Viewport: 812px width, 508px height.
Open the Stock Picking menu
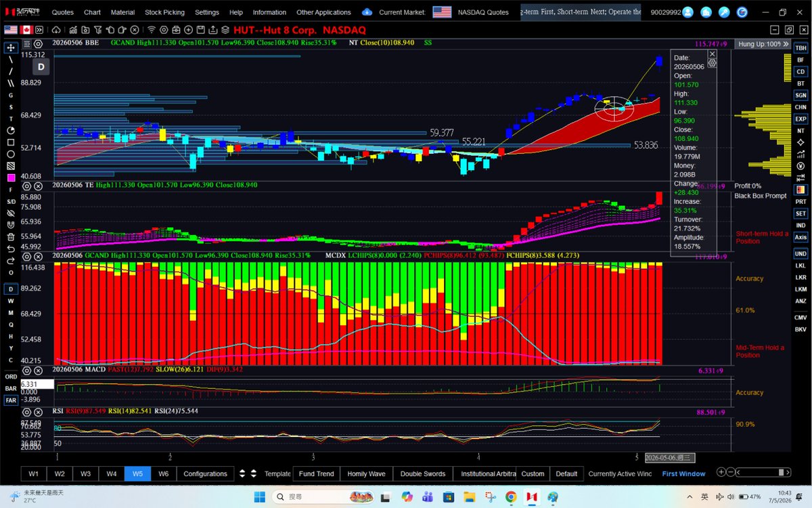click(164, 12)
